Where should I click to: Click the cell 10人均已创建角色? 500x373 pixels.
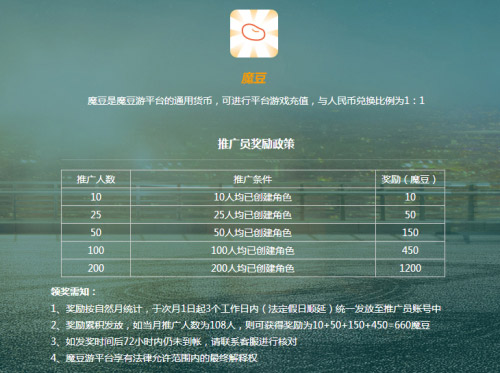pyautogui.click(x=253, y=197)
